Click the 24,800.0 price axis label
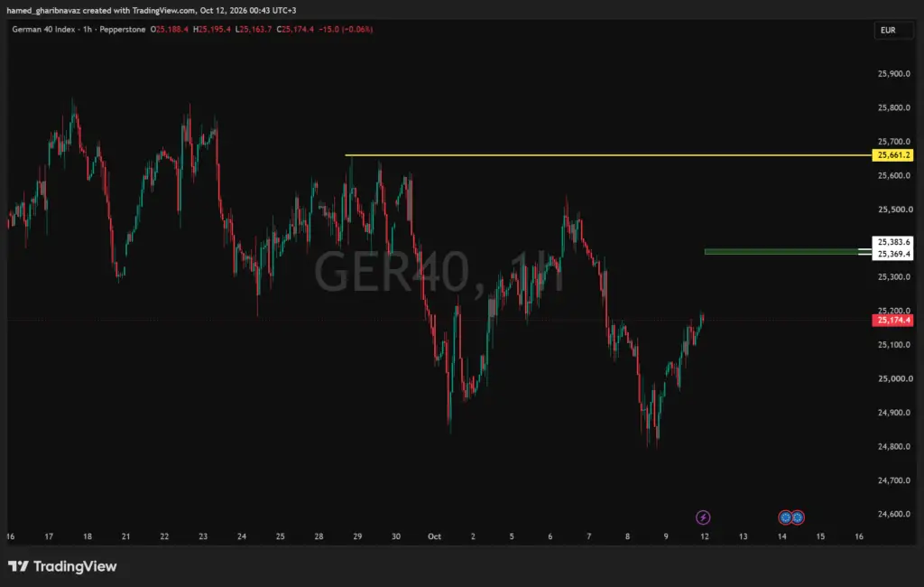Image resolution: width=924 pixels, height=587 pixels. (893, 447)
